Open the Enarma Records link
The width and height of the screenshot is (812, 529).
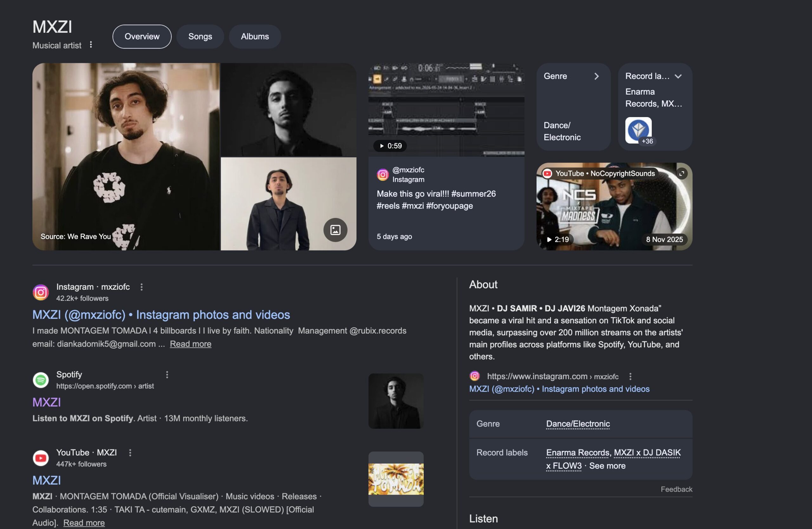pyautogui.click(x=578, y=453)
